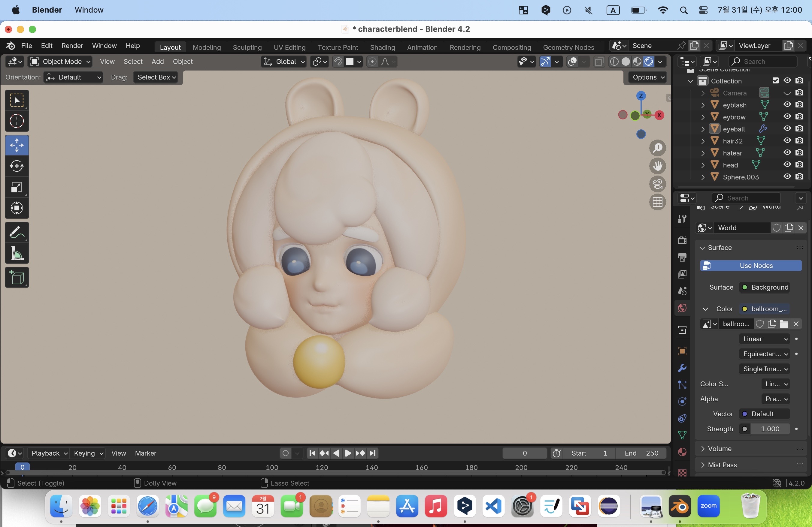The width and height of the screenshot is (812, 527).
Task: Disable rendering for head object
Action: [x=799, y=165]
